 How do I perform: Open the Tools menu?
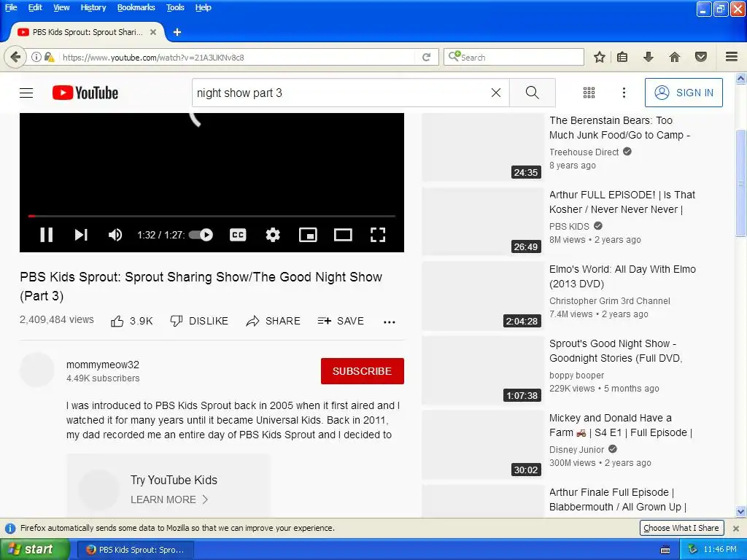click(175, 7)
